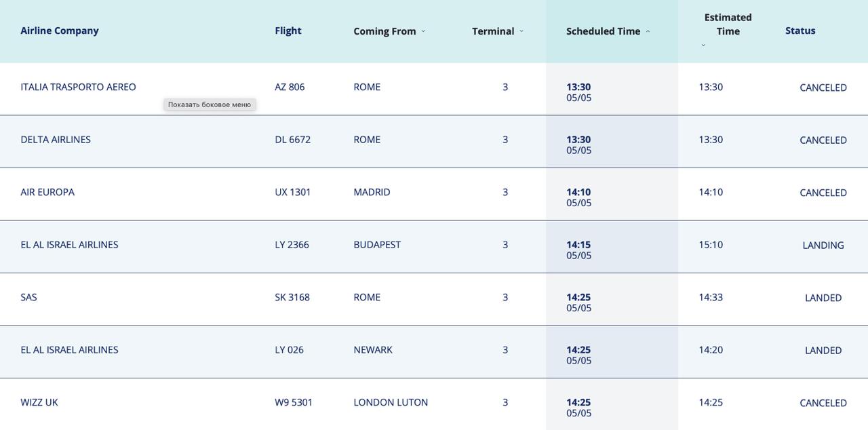Click sort arrow under Estimated Time
This screenshot has width=868, height=430.
[703, 45]
